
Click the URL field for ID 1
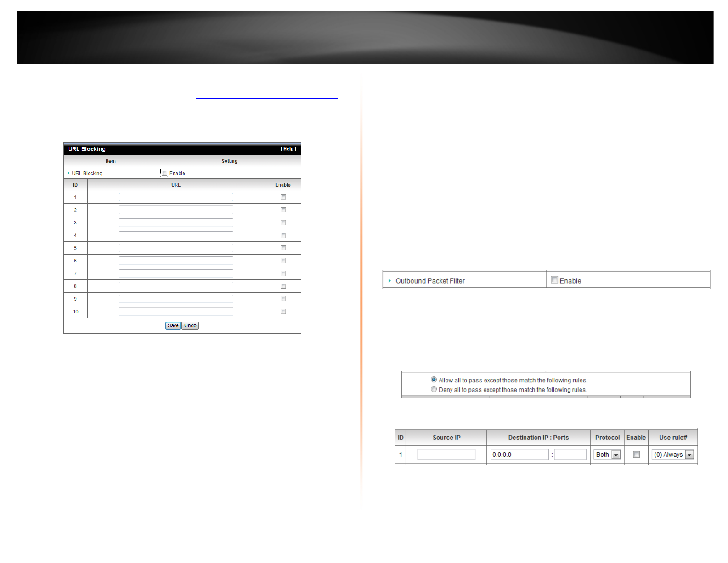click(x=176, y=197)
